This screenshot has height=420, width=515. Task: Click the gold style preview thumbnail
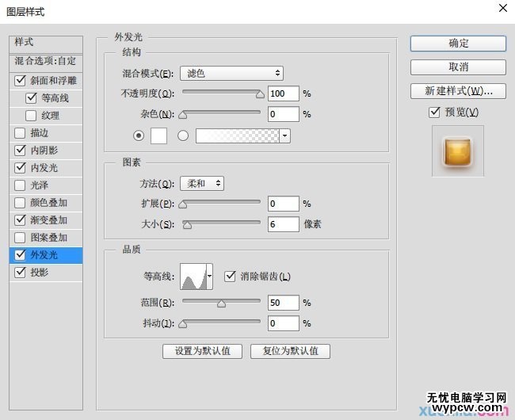click(457, 151)
